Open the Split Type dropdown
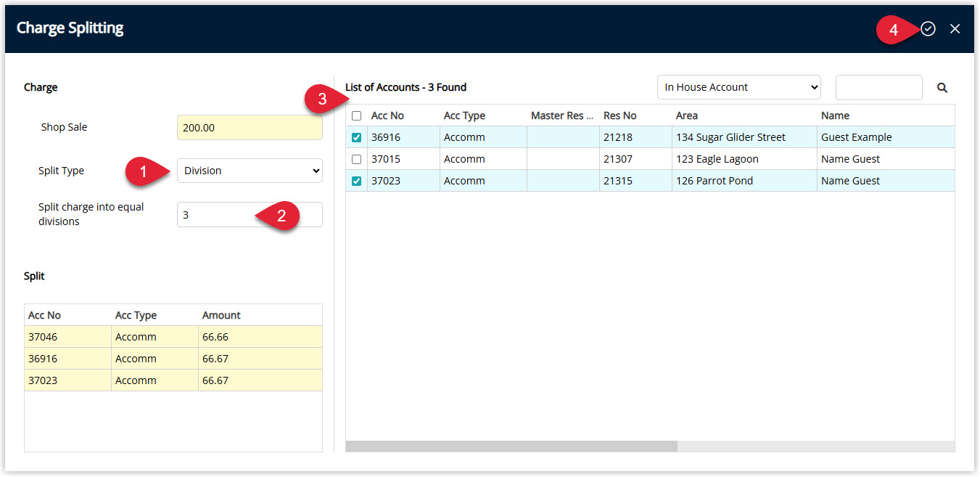Image resolution: width=980 pixels, height=477 pixels. (x=250, y=171)
